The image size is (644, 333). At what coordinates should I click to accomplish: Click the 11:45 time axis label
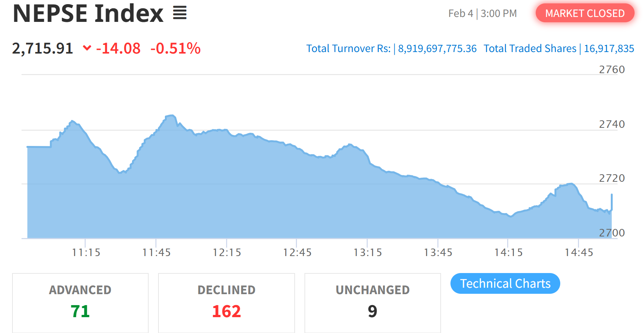click(157, 252)
